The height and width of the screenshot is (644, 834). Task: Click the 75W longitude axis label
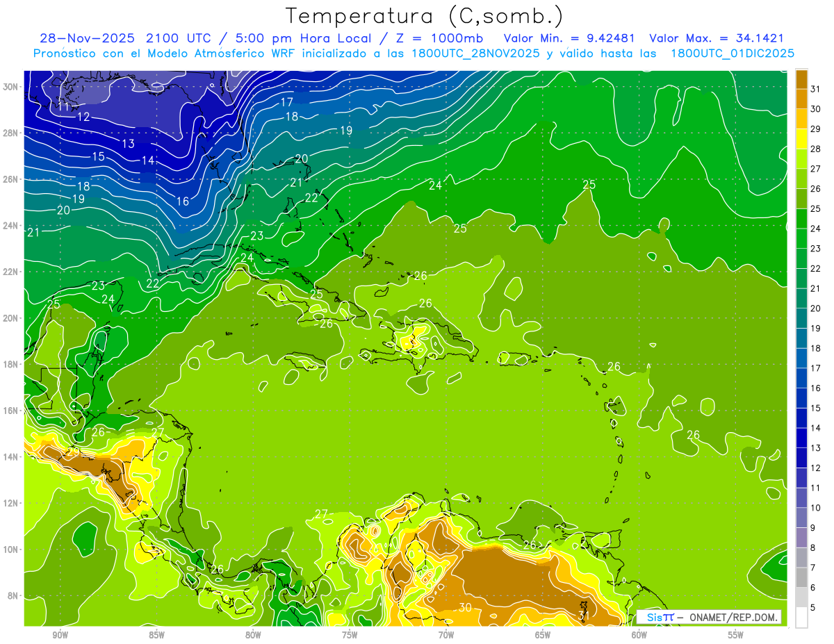350,635
